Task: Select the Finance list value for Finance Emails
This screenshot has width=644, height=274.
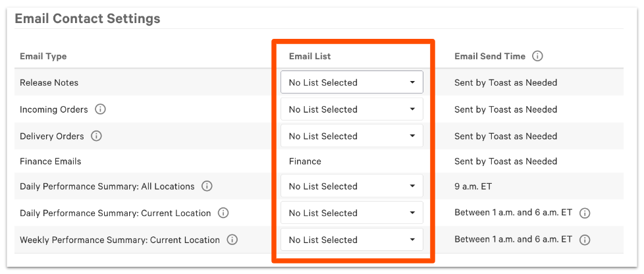Action: coord(305,161)
